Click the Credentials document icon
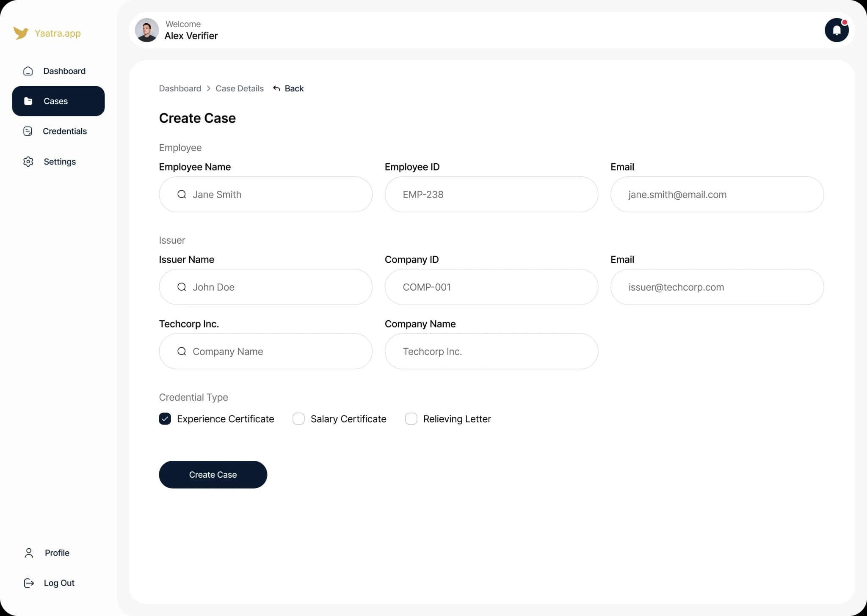867x616 pixels. pos(28,131)
